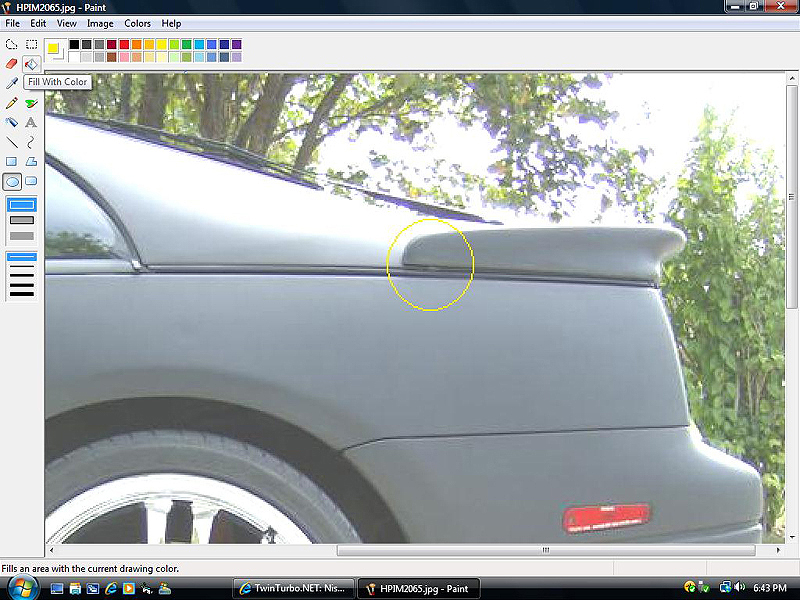Choose the thickest line width option
800x600 pixels.
click(x=21, y=292)
